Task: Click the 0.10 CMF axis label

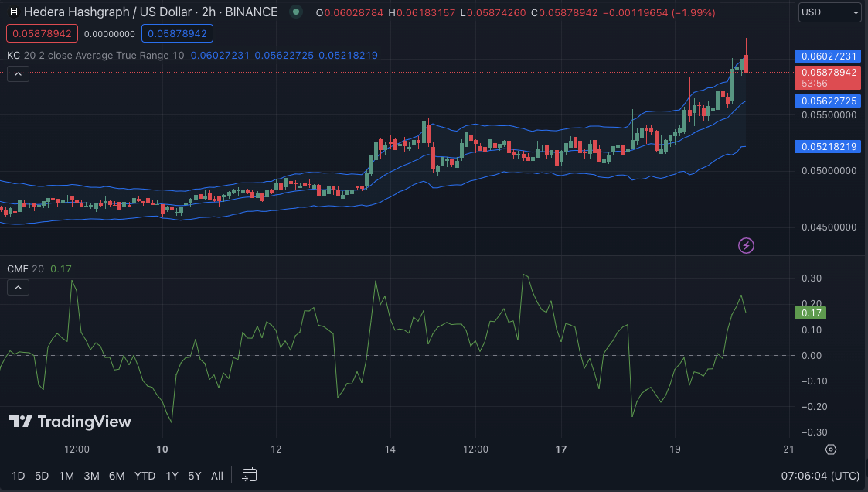Action: tap(812, 330)
